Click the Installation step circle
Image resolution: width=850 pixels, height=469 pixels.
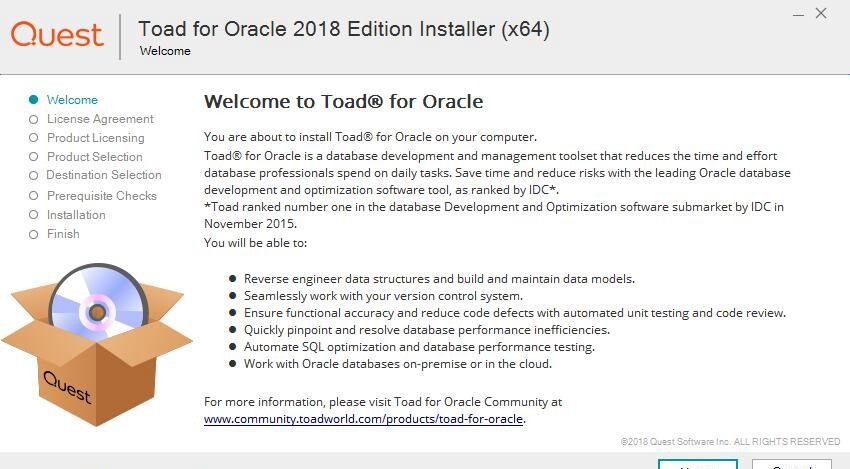coord(34,215)
